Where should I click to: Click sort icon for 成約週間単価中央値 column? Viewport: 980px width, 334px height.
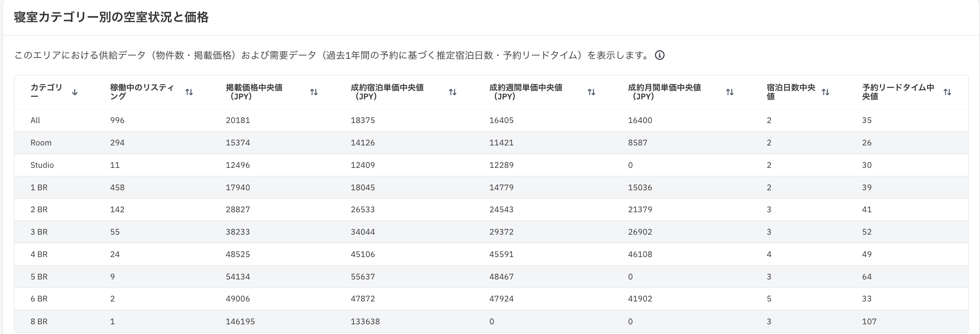592,92
